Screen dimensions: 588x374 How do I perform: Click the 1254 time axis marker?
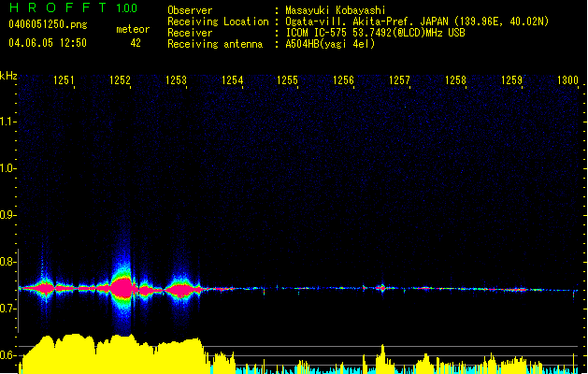pyautogui.click(x=232, y=79)
